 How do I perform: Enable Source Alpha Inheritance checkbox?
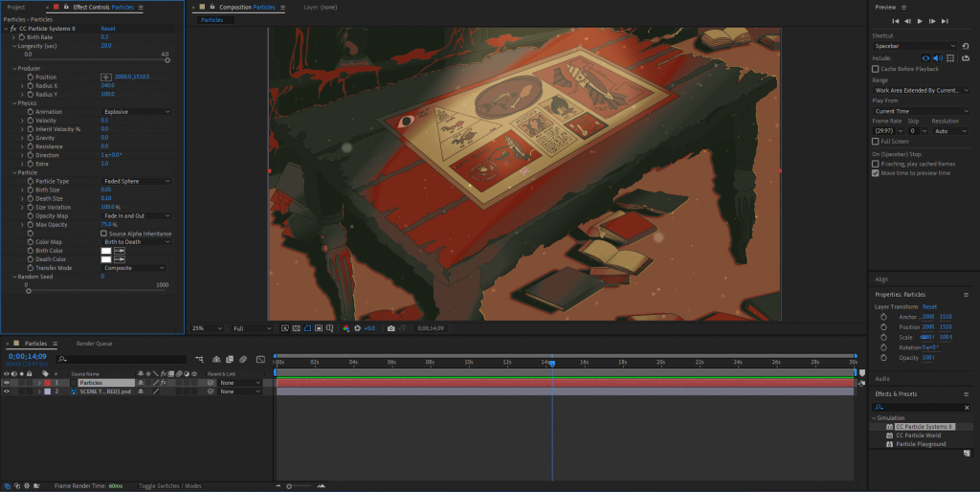103,234
